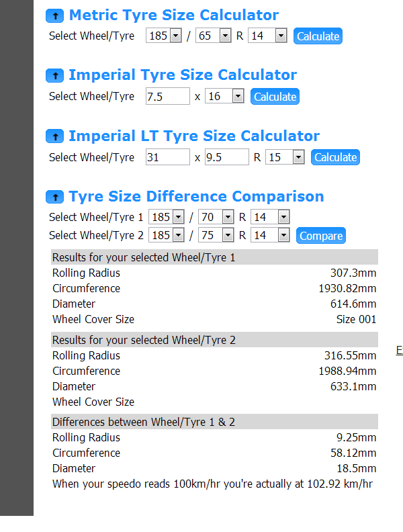
Task: Click the 9.5 width input field
Action: (x=227, y=157)
